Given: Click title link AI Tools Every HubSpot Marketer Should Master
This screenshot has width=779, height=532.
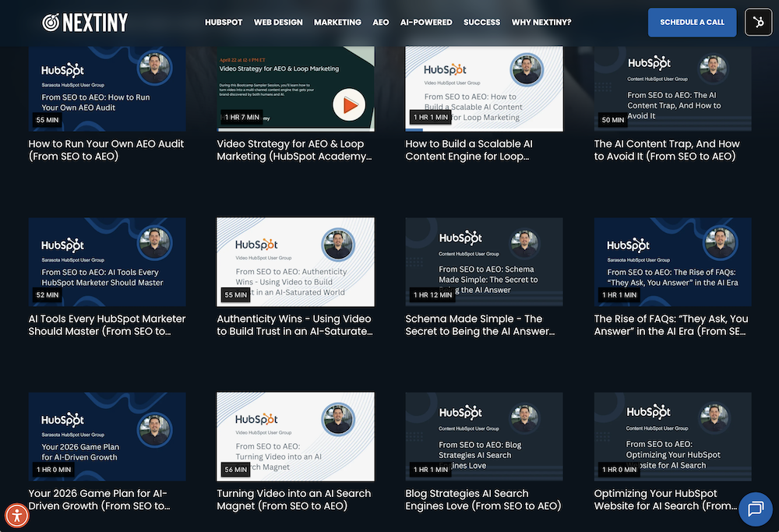Looking at the screenshot, I should coord(107,325).
